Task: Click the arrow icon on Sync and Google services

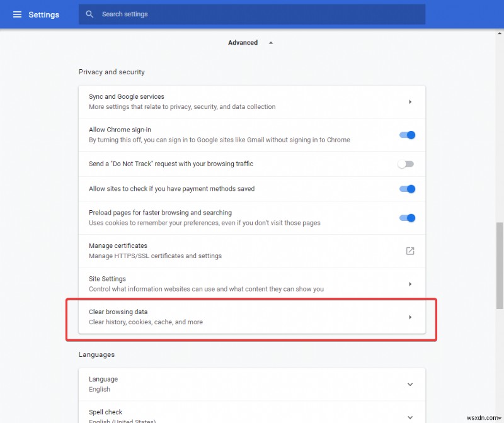Action: pos(410,101)
